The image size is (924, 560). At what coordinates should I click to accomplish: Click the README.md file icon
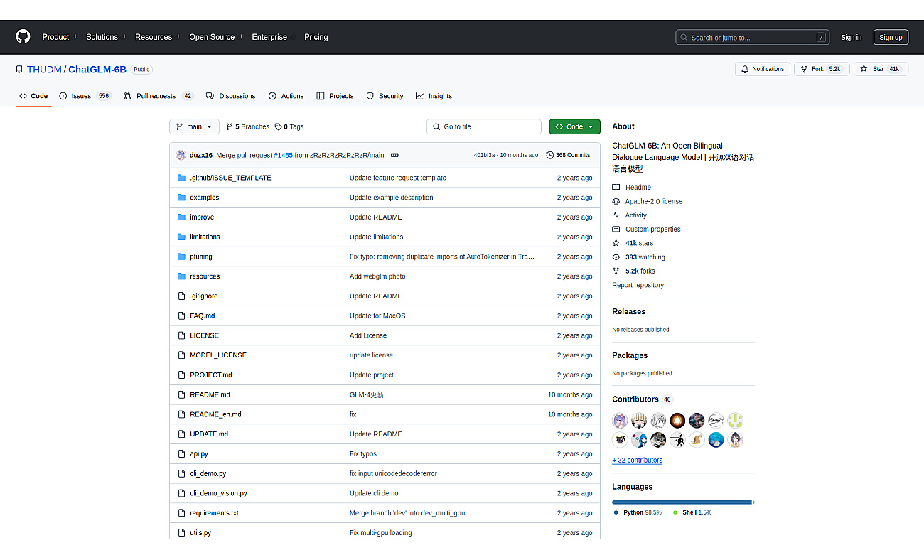pos(181,394)
